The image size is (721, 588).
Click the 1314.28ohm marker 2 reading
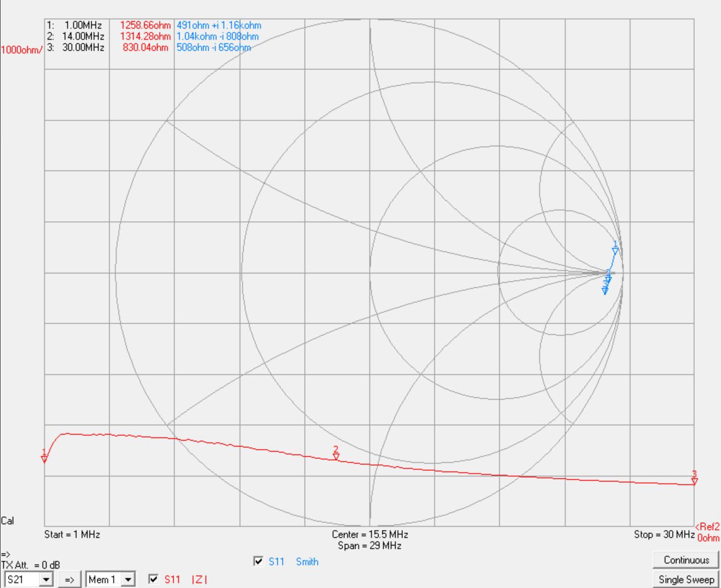(x=145, y=36)
